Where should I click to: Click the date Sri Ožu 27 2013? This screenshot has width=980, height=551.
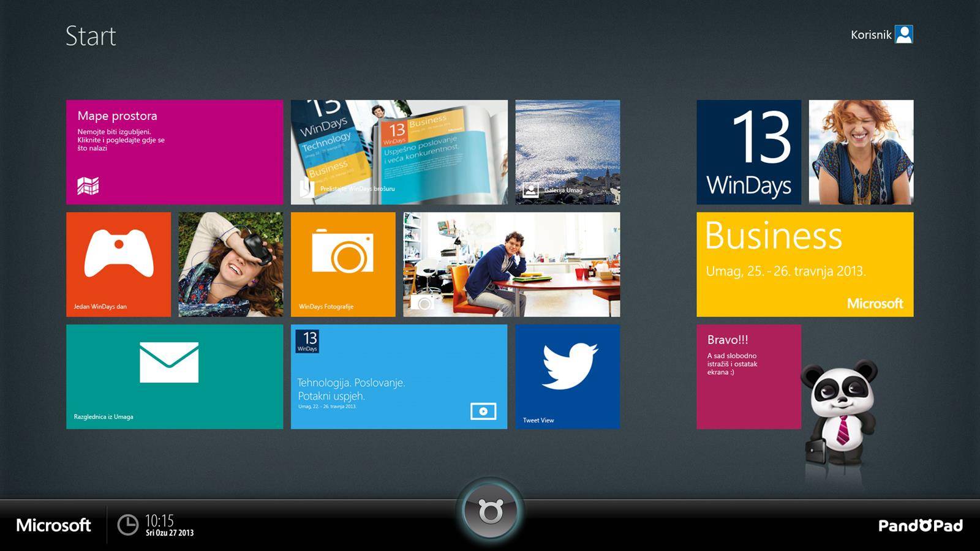coord(170,533)
